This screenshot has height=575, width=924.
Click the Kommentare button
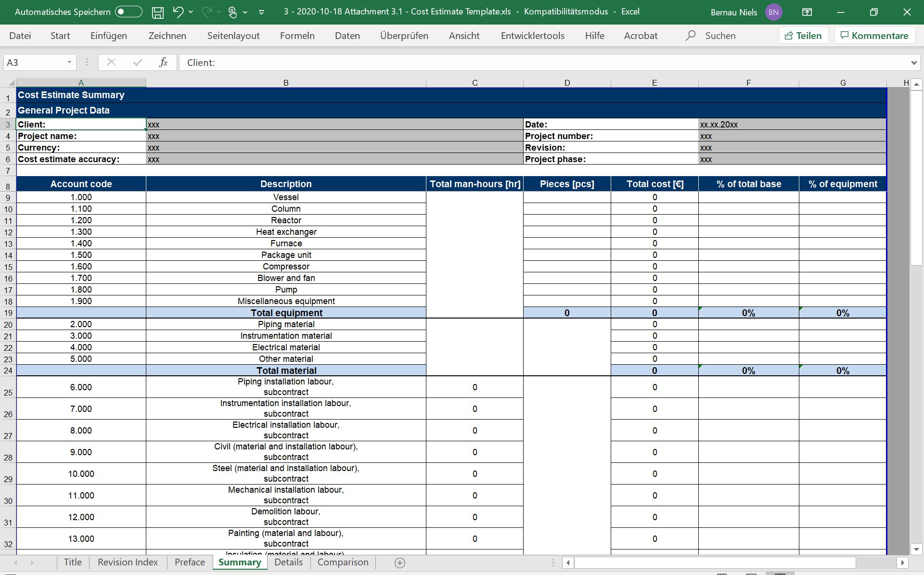(874, 36)
